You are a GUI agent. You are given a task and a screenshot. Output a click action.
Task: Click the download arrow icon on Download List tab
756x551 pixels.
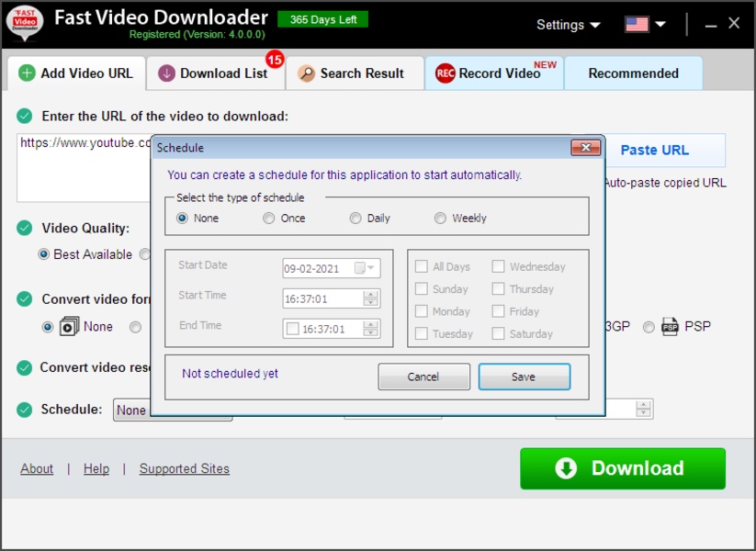(166, 73)
